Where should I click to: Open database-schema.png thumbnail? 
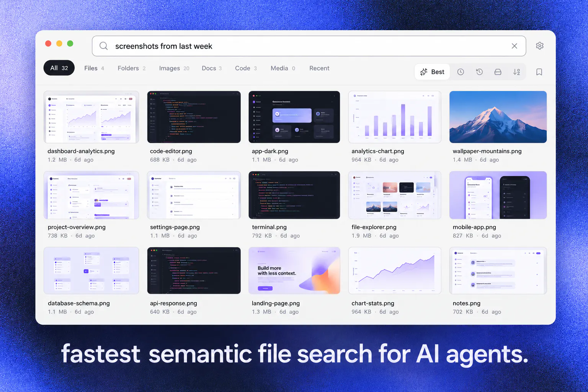click(91, 270)
